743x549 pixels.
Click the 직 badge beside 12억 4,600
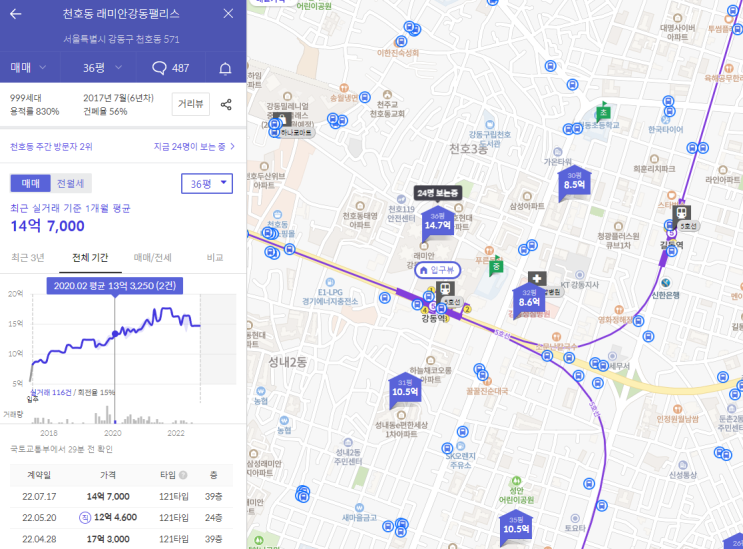(85, 517)
